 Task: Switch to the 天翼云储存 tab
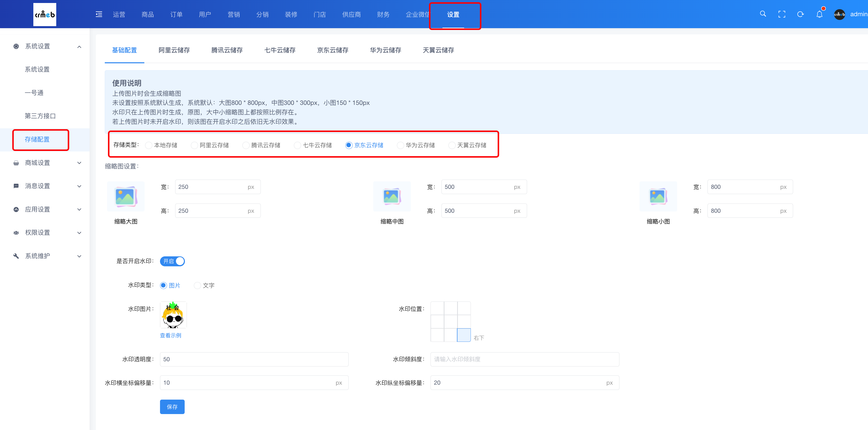(x=438, y=50)
